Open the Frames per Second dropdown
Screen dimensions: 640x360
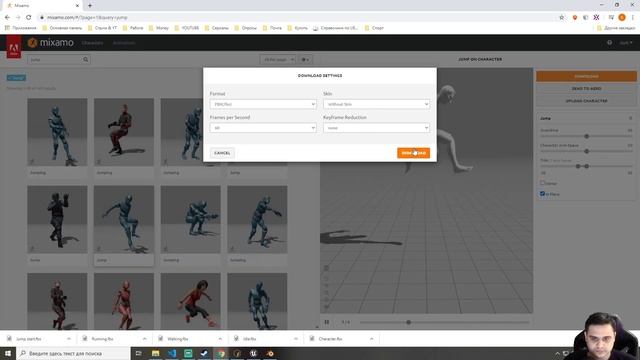263,128
